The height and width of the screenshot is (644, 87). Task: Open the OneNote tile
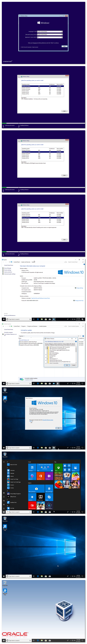[x=49, y=476]
